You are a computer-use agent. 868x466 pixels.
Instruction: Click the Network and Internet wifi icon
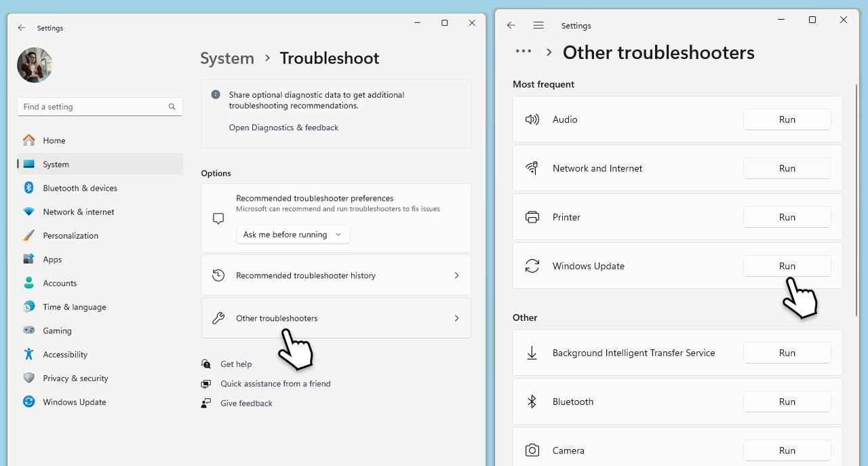tap(532, 168)
